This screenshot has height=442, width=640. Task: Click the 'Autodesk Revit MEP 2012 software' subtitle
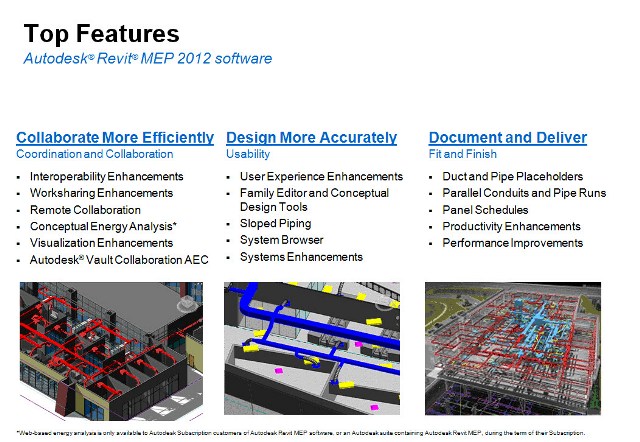click(148, 58)
